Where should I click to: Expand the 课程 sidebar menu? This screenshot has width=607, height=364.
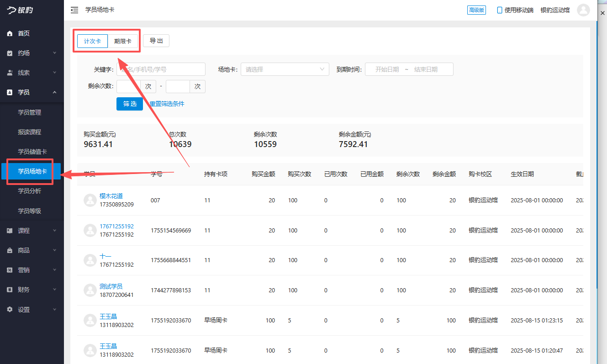tap(32, 231)
